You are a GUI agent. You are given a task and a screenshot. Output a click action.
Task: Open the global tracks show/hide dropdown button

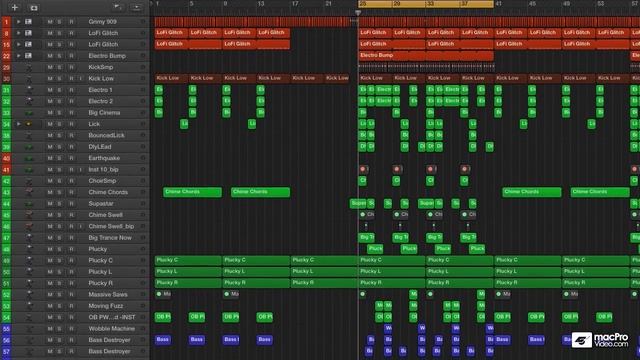click(x=136, y=7)
